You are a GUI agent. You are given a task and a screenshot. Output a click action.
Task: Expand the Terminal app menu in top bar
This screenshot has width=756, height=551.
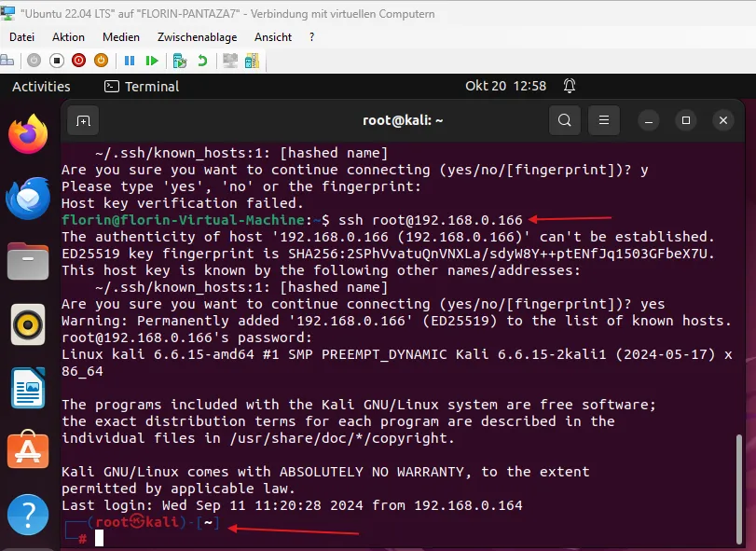click(x=142, y=87)
